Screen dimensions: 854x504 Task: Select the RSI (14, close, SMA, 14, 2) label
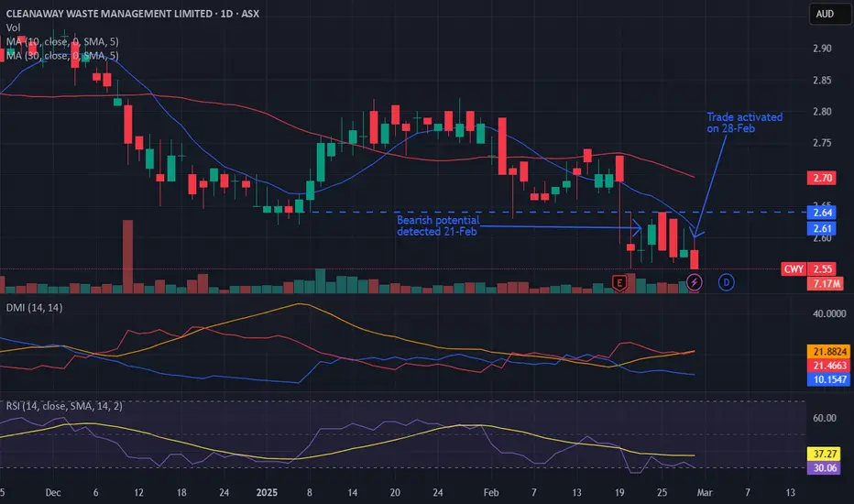(x=64, y=406)
